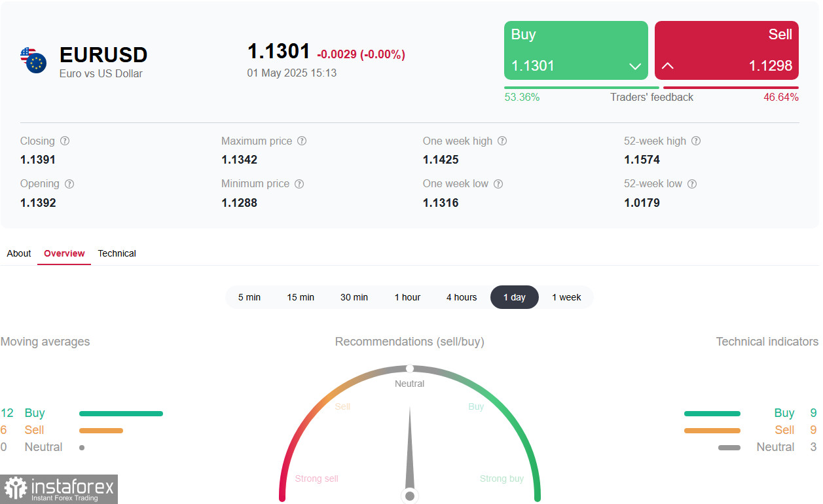Open the One week low help icon
The image size is (823, 504).
[x=498, y=184]
